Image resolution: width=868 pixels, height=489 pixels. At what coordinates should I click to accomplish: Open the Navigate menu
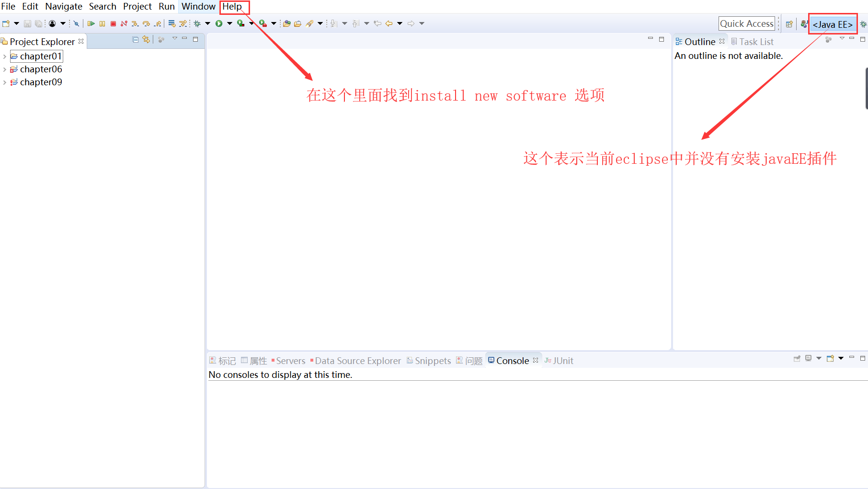(64, 6)
